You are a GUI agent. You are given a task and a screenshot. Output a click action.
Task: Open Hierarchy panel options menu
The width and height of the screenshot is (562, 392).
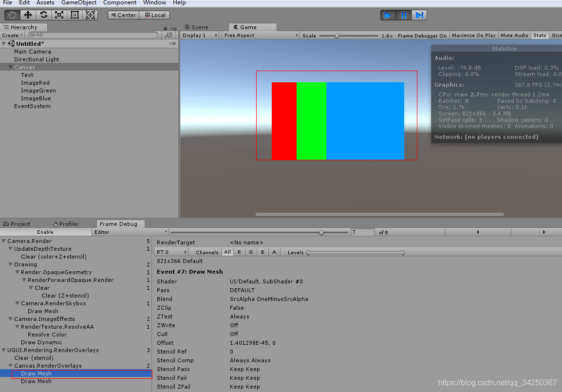pyautogui.click(x=173, y=28)
